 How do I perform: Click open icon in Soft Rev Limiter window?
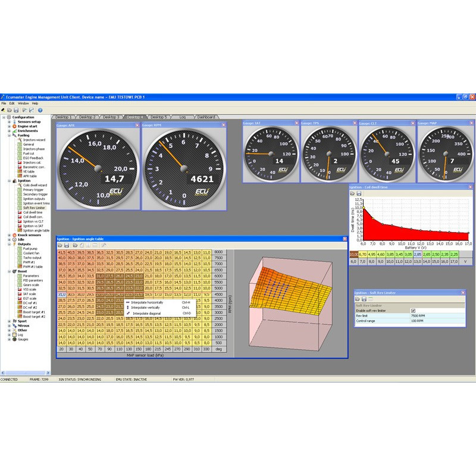(x=358, y=299)
